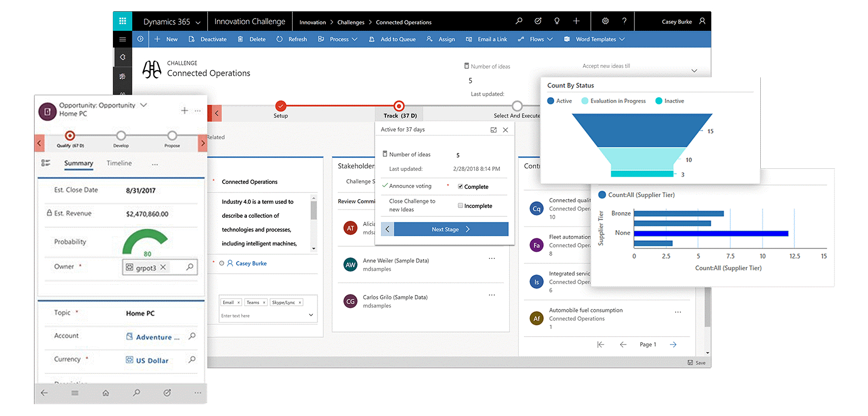868x416 pixels.
Task: Go to previous page of ideas list
Action: [623, 344]
